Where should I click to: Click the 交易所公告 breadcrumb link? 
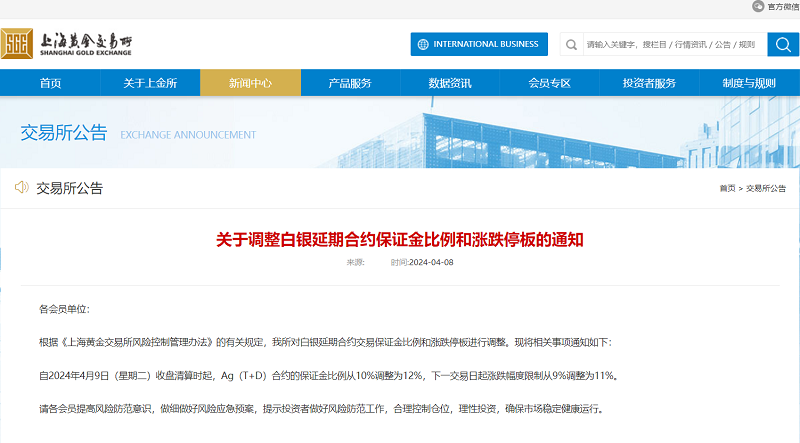(766, 188)
